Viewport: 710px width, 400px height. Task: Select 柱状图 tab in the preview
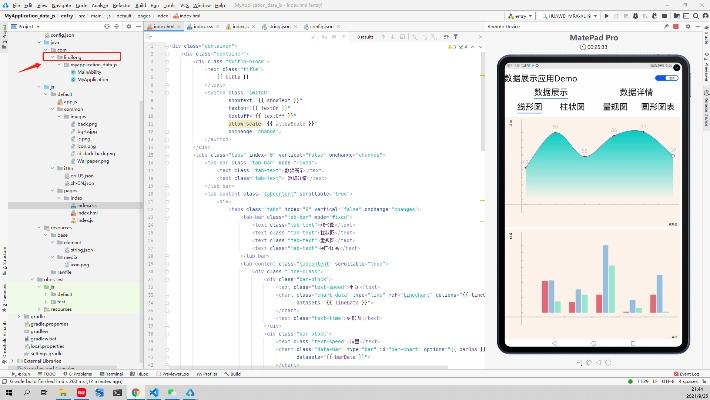[x=571, y=105]
